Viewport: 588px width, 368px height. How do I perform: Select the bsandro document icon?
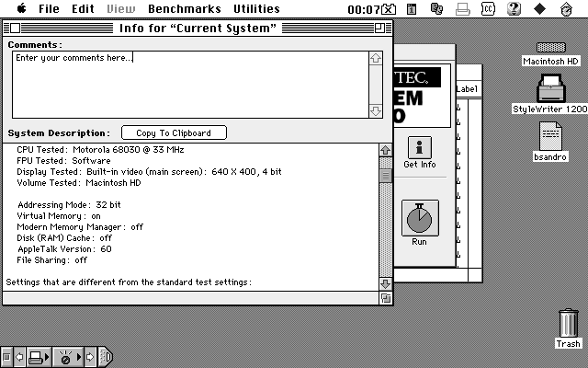550,136
